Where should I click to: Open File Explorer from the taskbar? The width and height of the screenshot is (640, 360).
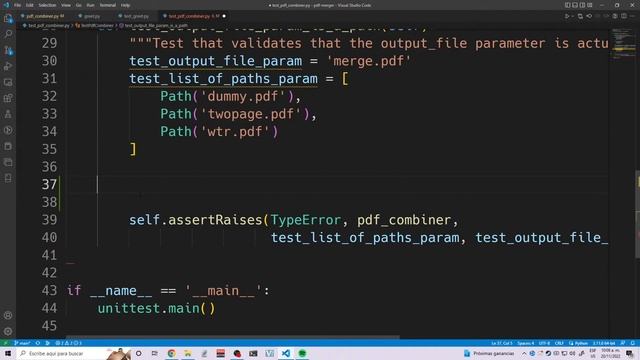coord(188,353)
